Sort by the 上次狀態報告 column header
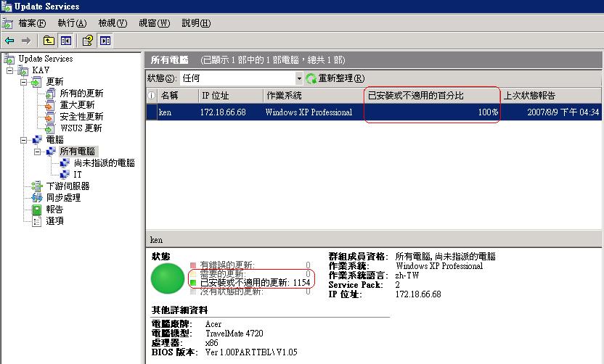Viewport: 604px width, 364px height. (x=550, y=96)
